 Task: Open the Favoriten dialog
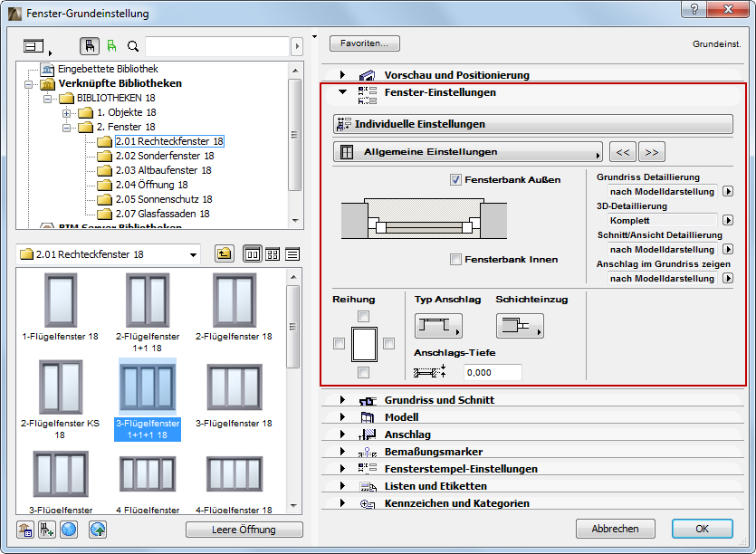(365, 43)
